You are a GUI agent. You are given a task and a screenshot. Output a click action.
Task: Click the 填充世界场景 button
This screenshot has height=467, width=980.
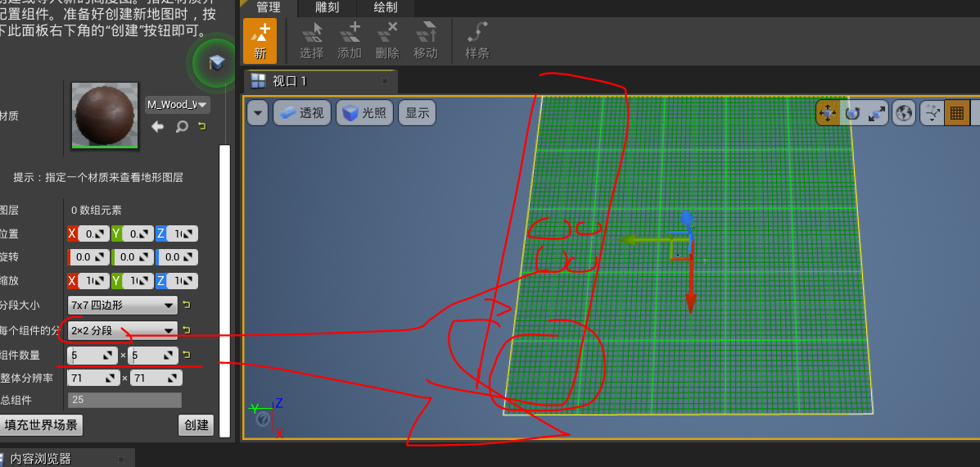point(41,426)
